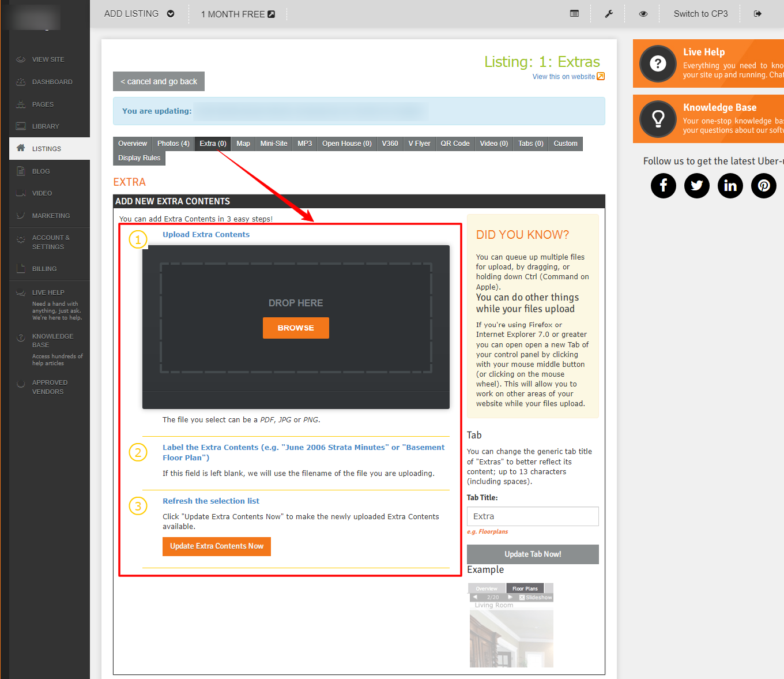Screen dimensions: 784x679
Task: Switch to the V360 tab
Action: pyautogui.click(x=390, y=144)
